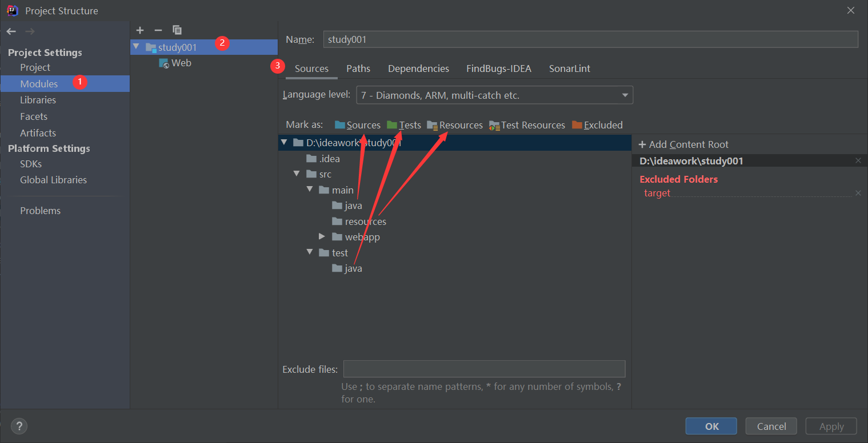The width and height of the screenshot is (868, 443).
Task: Remove content root D:\ideawork\study001
Action: [x=858, y=161]
